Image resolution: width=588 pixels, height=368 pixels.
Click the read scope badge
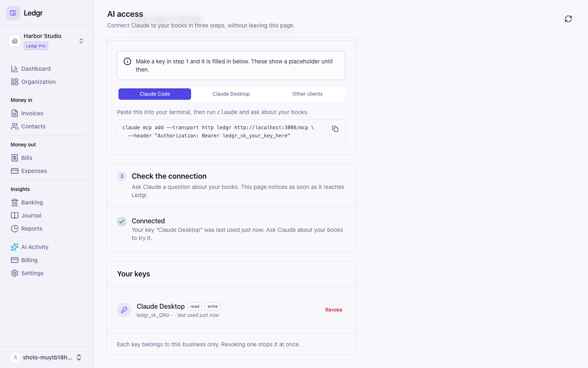(x=195, y=306)
